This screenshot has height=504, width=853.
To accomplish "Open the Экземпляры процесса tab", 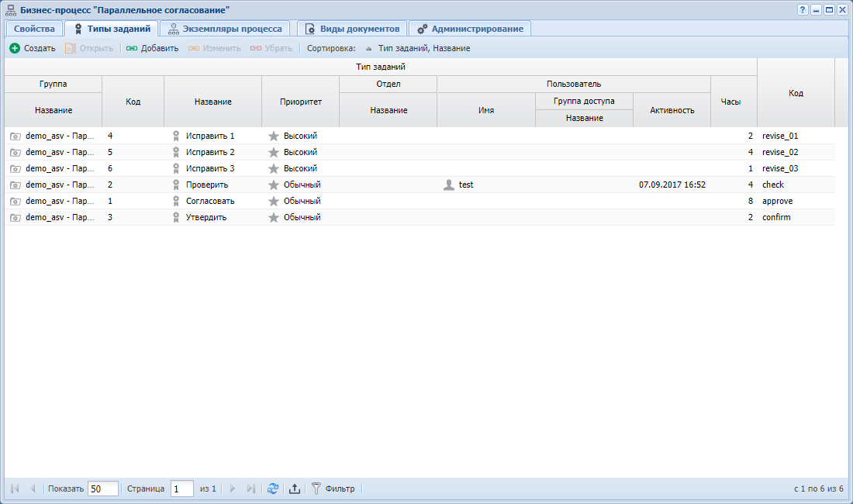I will (x=225, y=29).
